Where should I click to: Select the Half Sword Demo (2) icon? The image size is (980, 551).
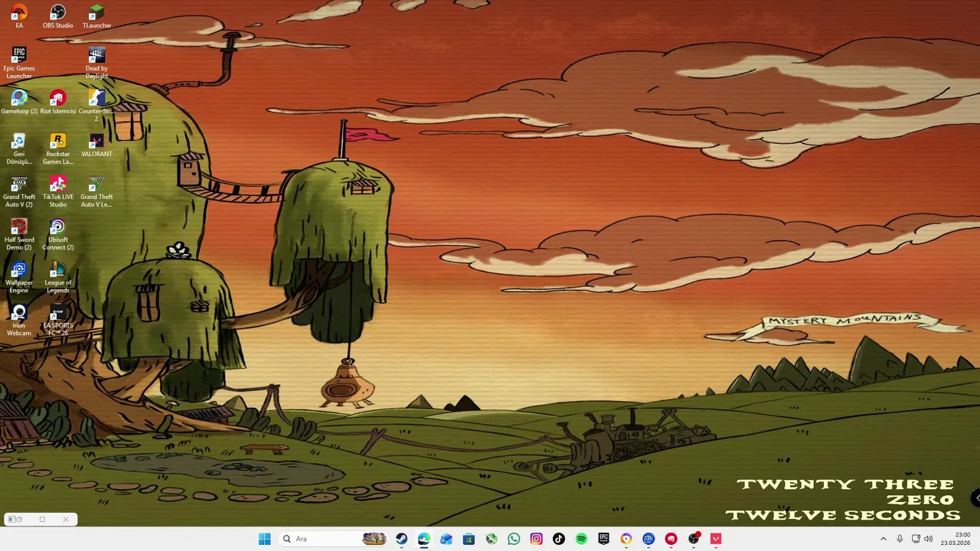(19, 234)
